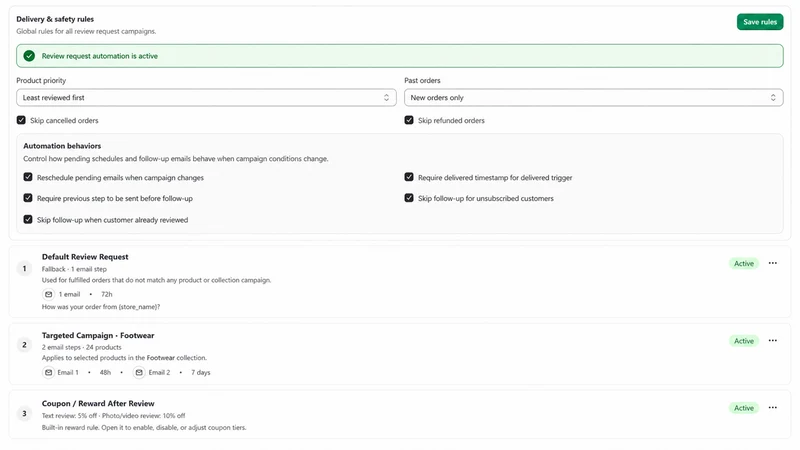The width and height of the screenshot is (800, 450).
Task: Click the Email 2 envelope icon
Action: click(139, 372)
